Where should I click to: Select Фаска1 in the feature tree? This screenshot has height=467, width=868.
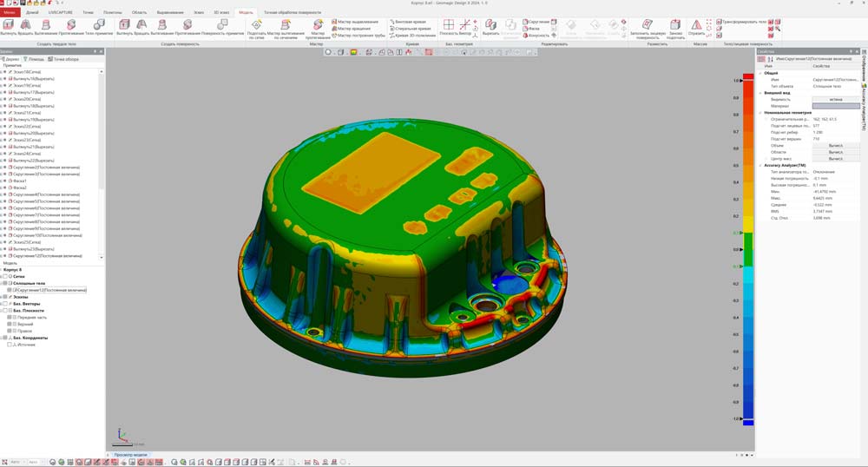[20, 181]
